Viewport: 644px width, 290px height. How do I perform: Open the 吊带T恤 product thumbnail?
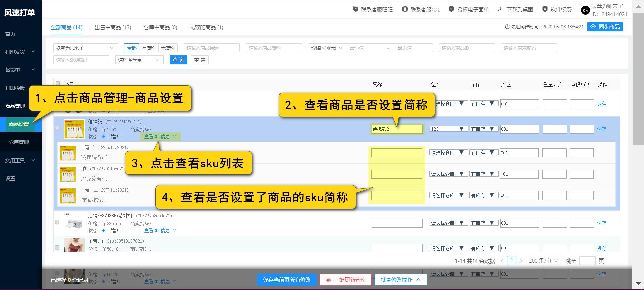click(x=74, y=245)
